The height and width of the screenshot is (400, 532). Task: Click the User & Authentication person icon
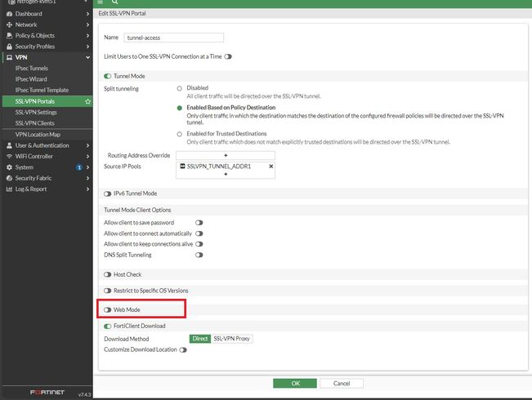coord(9,145)
